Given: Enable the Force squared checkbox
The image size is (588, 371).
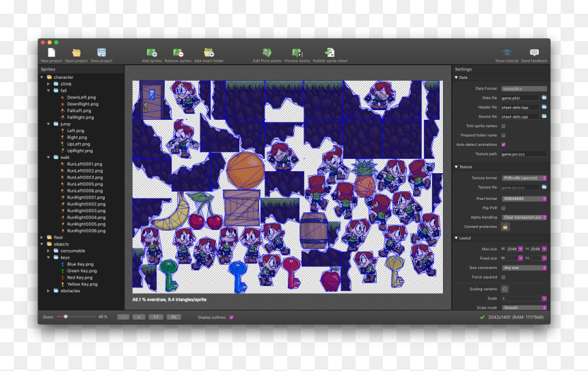Looking at the screenshot, I should pyautogui.click(x=503, y=277).
